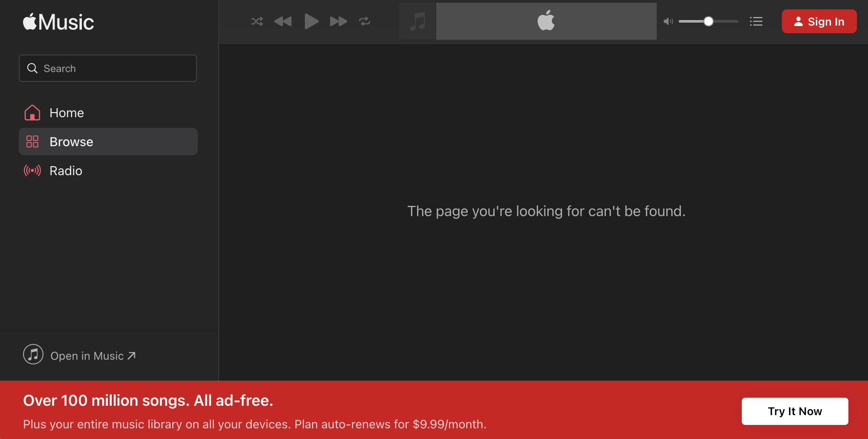The width and height of the screenshot is (868, 439).
Task: Click the Browse grid icon
Action: tap(32, 142)
